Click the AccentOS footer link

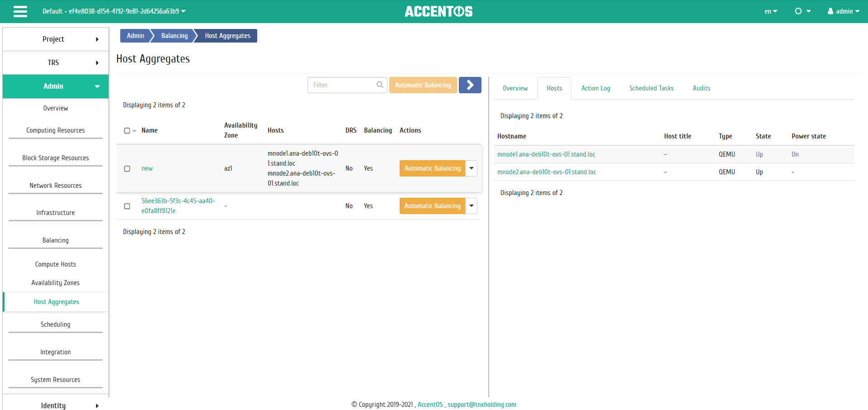(430, 405)
